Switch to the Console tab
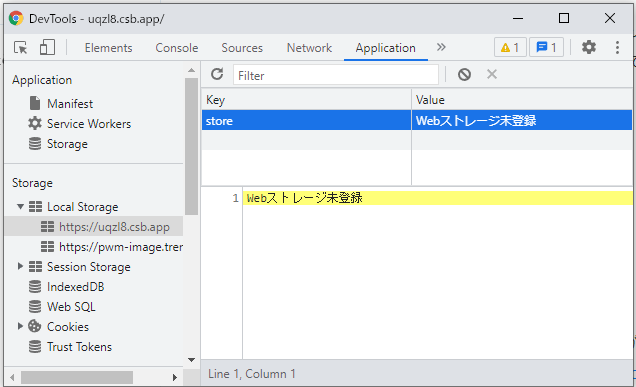The height and width of the screenshot is (387, 636). click(x=176, y=48)
